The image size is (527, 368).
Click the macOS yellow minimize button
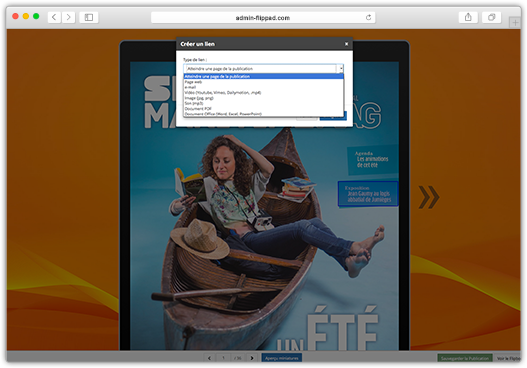(x=26, y=16)
